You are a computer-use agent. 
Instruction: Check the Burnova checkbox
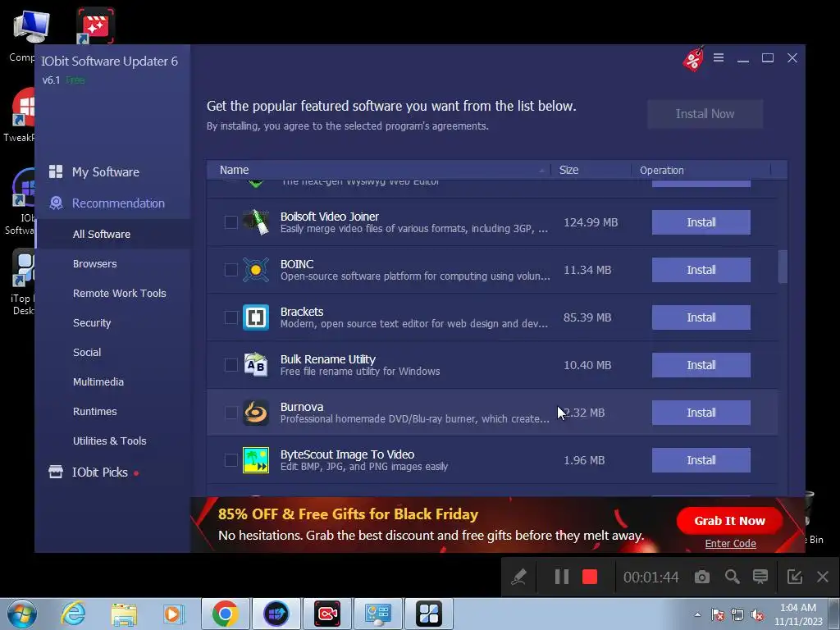[231, 413]
